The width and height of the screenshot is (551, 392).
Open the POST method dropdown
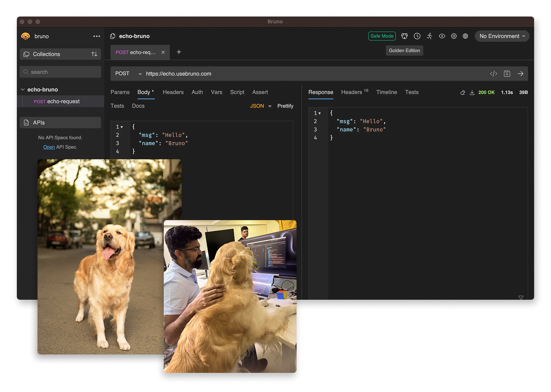[128, 73]
